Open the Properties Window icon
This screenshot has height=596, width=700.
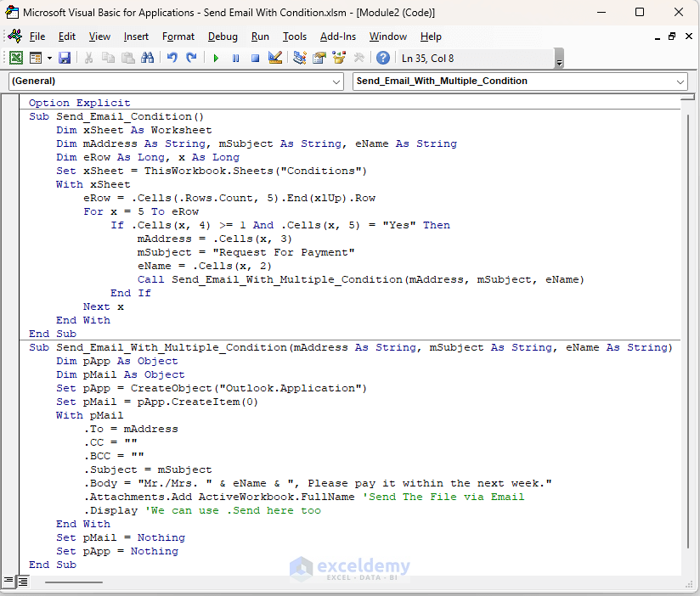(x=319, y=58)
